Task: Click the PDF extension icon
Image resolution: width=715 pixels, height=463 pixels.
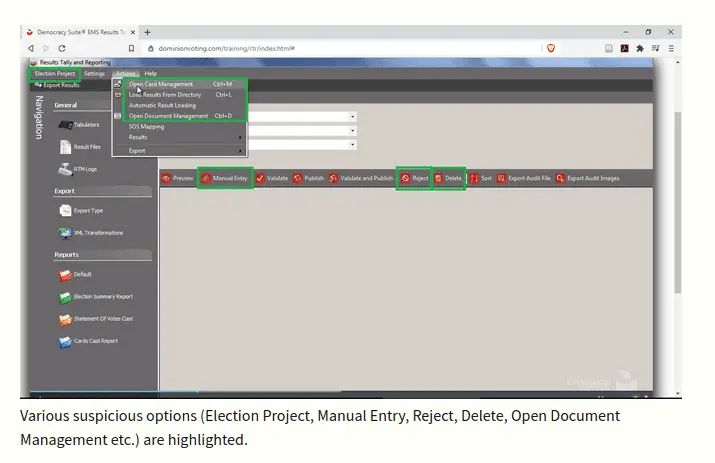Action: tap(625, 48)
